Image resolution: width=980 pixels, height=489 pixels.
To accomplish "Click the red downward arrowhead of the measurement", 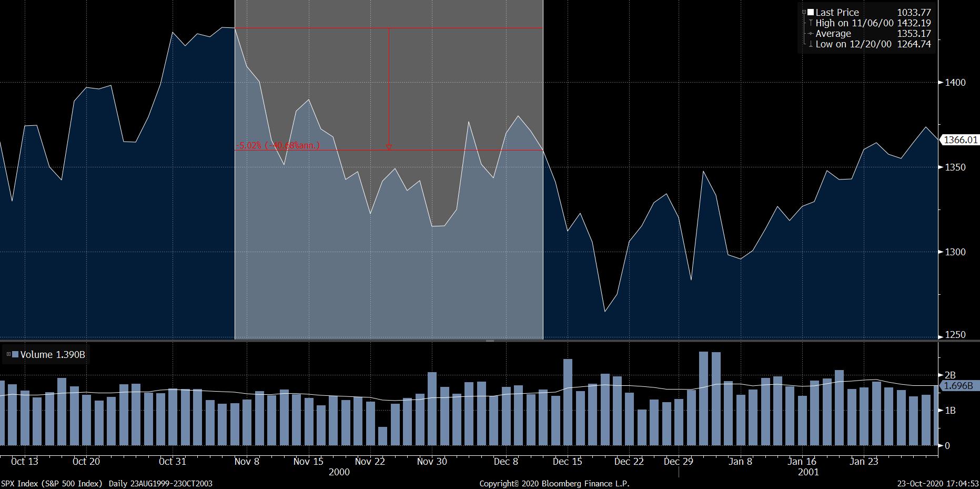I will coord(389,147).
